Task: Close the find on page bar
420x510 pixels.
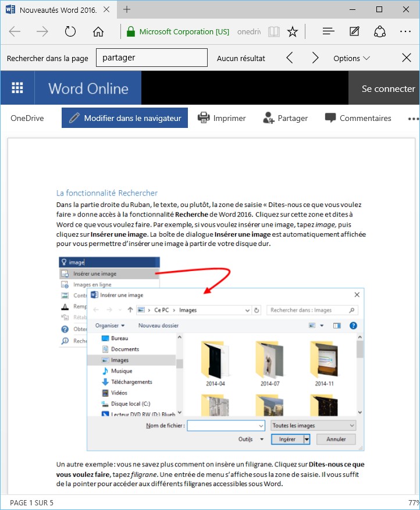Action: 407,58
